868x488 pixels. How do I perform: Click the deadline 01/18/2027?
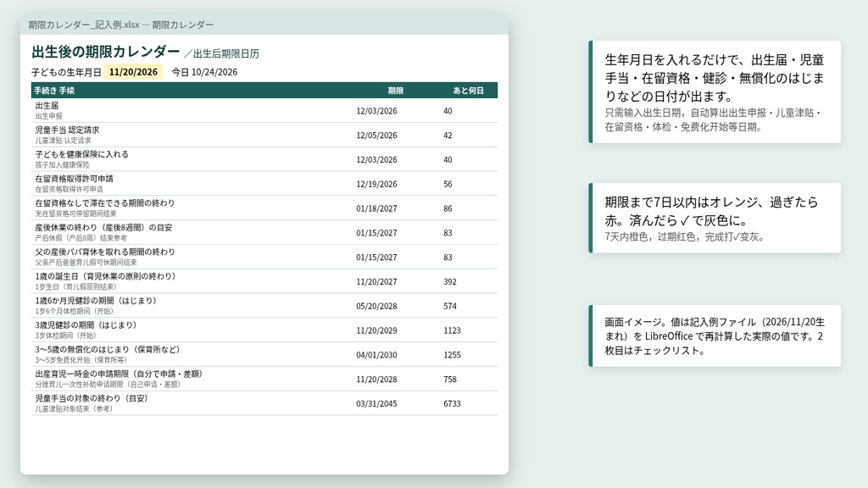376,208
